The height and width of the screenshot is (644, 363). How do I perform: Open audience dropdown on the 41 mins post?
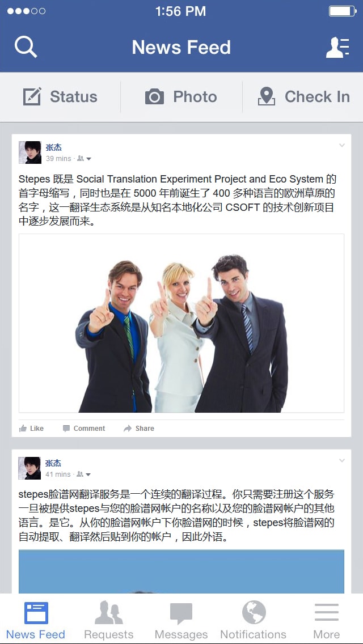(x=84, y=474)
